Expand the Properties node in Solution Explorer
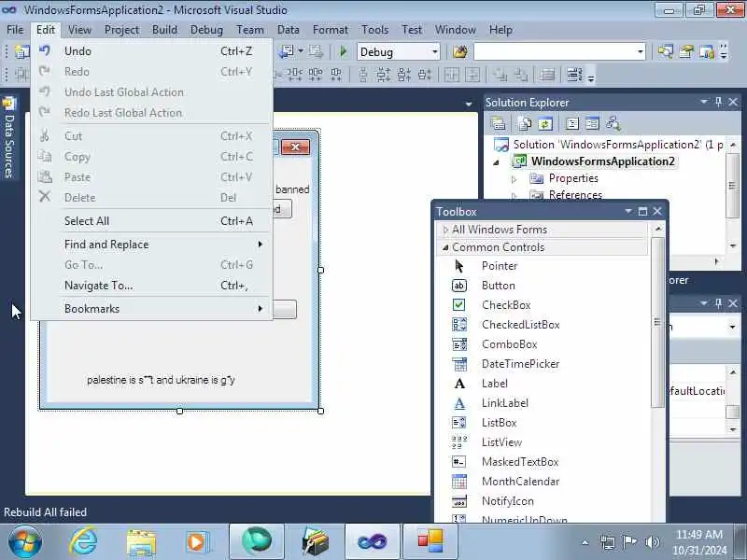Viewport: 747px width, 560px height. click(514, 179)
